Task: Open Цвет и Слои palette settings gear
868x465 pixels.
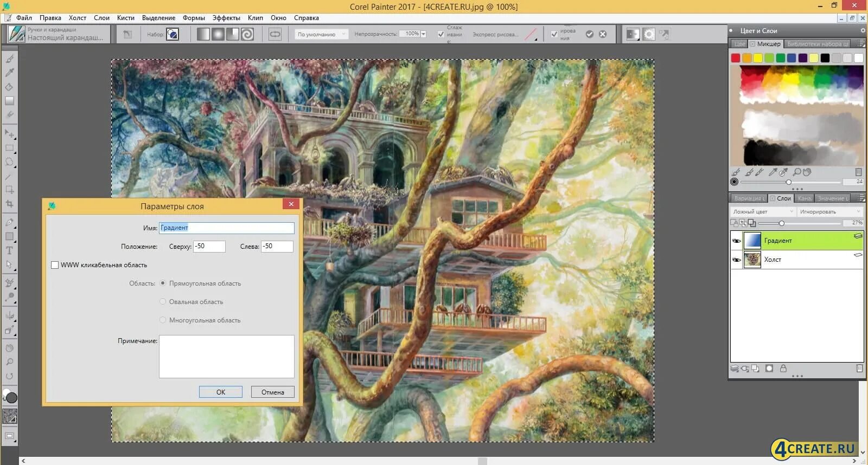Action: click(x=862, y=30)
